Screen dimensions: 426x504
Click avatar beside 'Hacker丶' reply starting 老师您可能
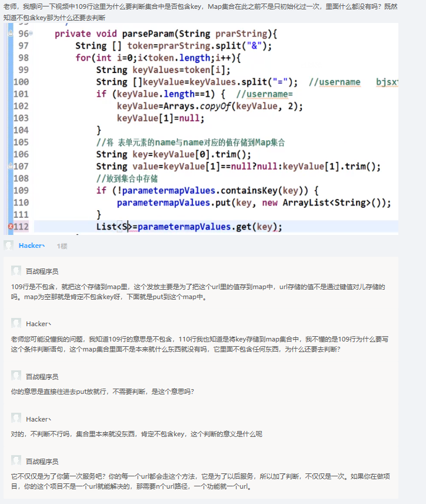pyautogui.click(x=16, y=323)
